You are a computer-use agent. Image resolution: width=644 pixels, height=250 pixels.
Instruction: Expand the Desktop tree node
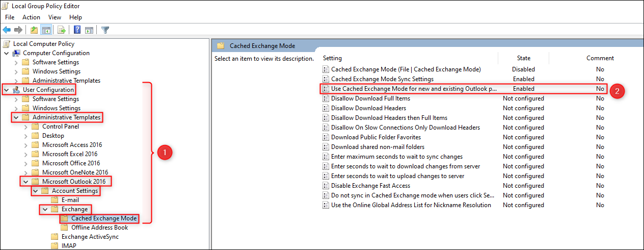click(25, 136)
